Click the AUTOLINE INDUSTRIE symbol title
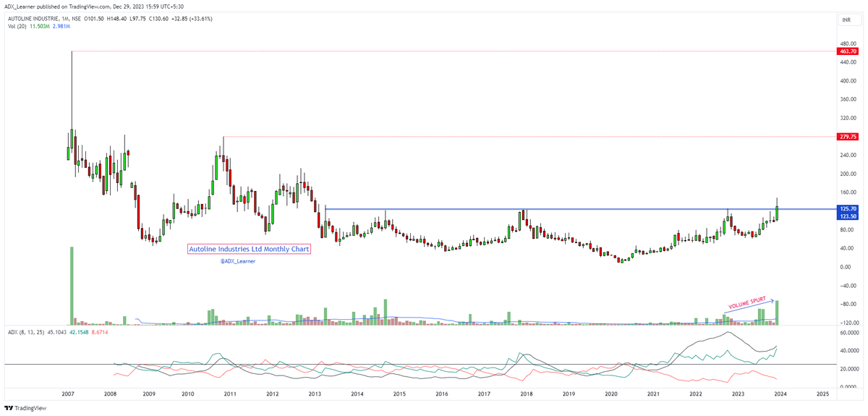This screenshot has height=416, width=868. [x=32, y=17]
